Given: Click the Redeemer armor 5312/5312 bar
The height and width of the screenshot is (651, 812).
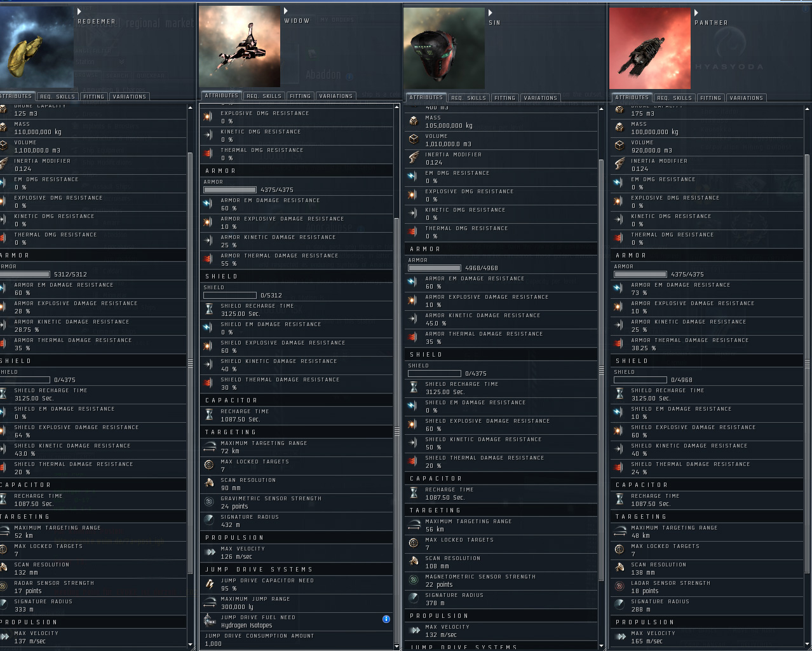Looking at the screenshot, I should pyautogui.click(x=25, y=275).
